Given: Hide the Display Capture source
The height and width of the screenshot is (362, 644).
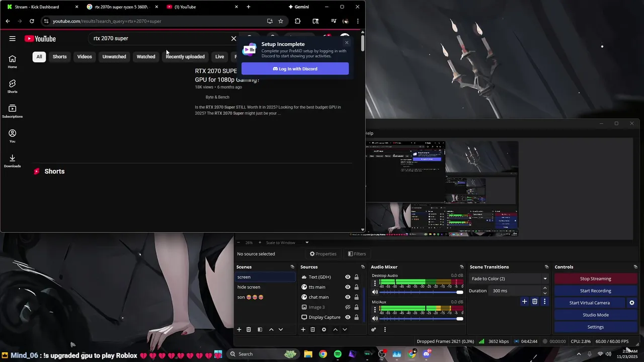Looking at the screenshot, I should point(348,317).
